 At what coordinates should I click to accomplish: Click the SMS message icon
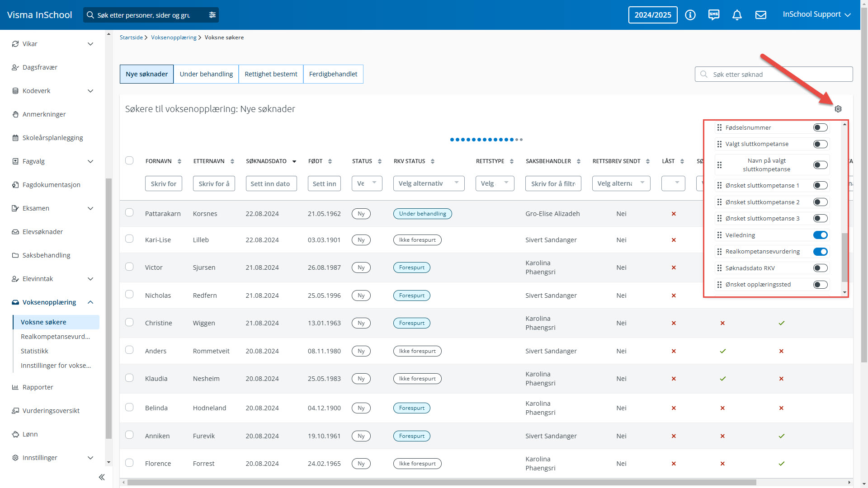713,15
